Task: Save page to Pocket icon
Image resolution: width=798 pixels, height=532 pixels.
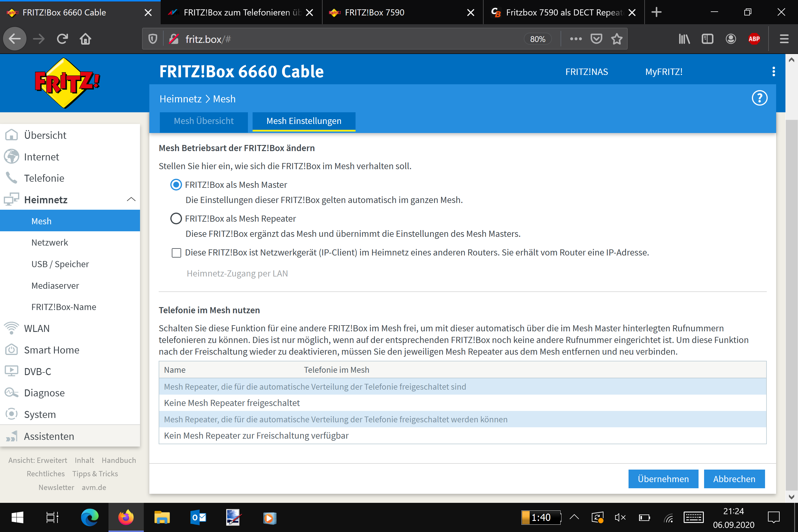Action: (596, 39)
